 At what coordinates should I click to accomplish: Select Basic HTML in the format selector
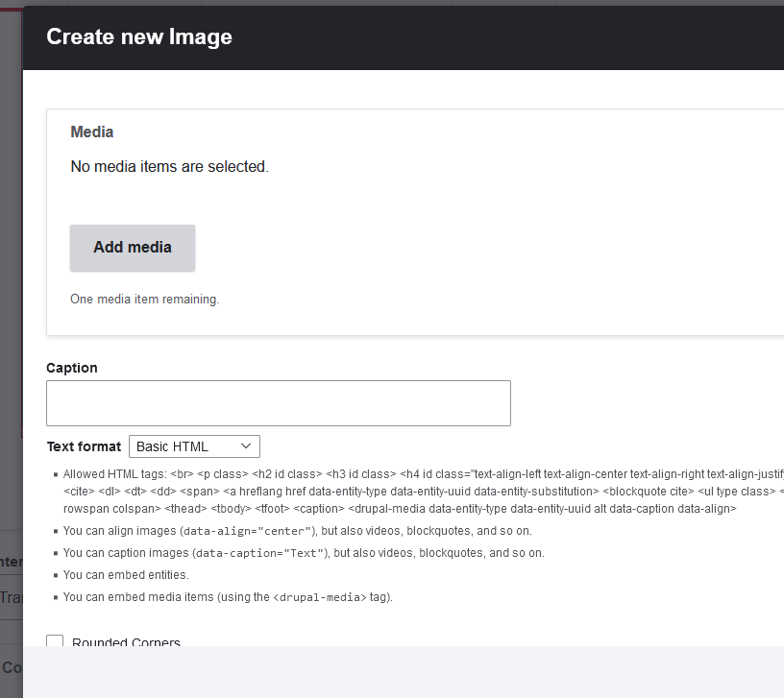[192, 445]
